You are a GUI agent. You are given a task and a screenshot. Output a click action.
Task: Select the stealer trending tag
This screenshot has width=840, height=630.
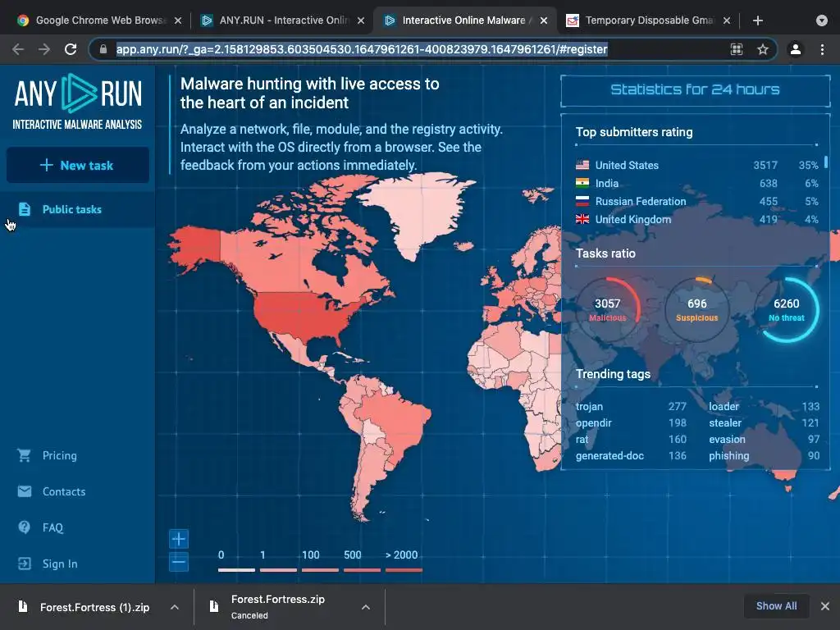pyautogui.click(x=725, y=422)
